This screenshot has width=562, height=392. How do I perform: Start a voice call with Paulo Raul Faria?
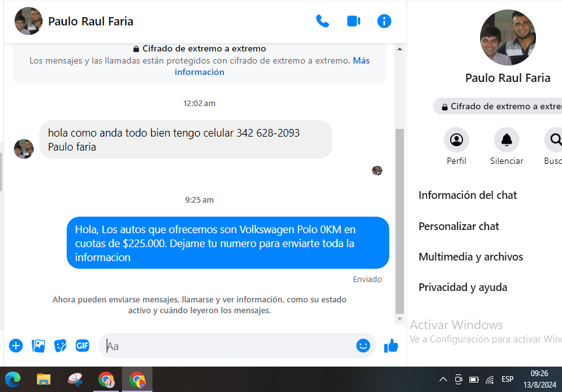pyautogui.click(x=322, y=21)
